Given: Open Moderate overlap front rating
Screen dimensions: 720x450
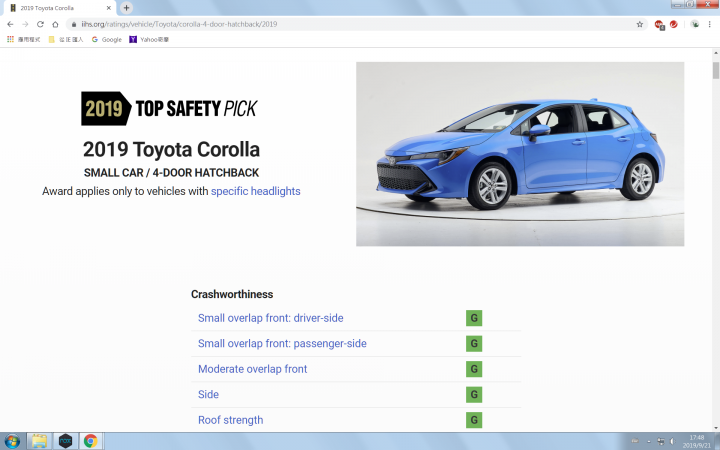Looking at the screenshot, I should point(253,369).
